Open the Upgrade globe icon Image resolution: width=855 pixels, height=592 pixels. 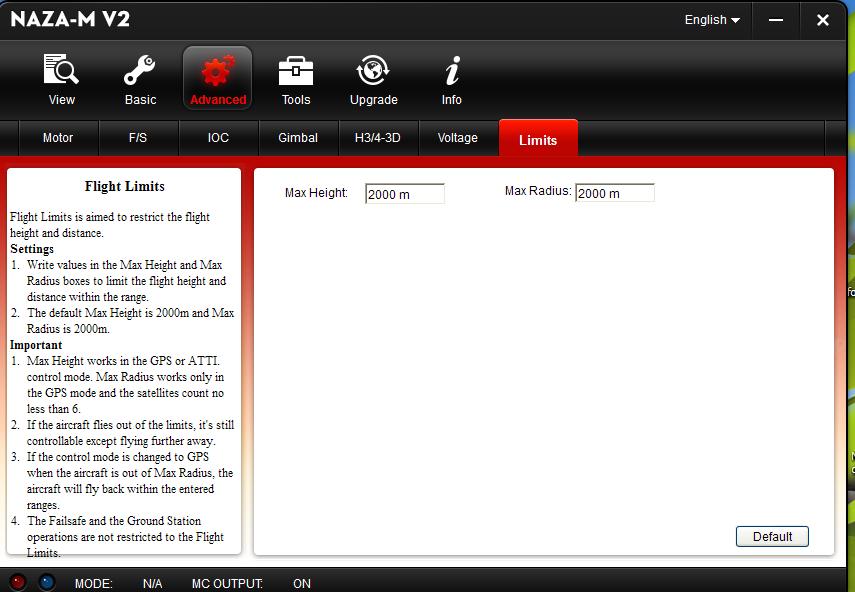[373, 73]
